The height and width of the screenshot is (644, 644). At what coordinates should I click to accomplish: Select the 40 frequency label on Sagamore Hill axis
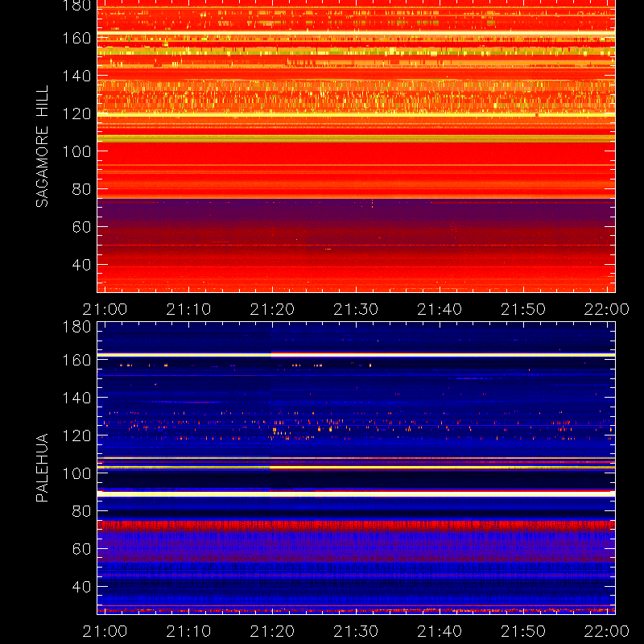[82, 265]
